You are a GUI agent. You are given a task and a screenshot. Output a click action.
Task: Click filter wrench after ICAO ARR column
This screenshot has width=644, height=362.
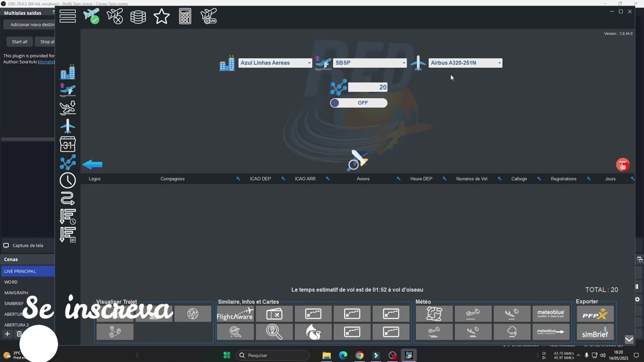(x=328, y=178)
